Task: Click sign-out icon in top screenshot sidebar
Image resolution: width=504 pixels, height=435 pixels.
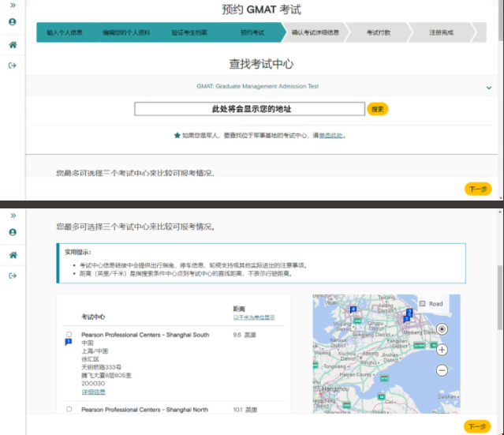Action: [x=12, y=66]
